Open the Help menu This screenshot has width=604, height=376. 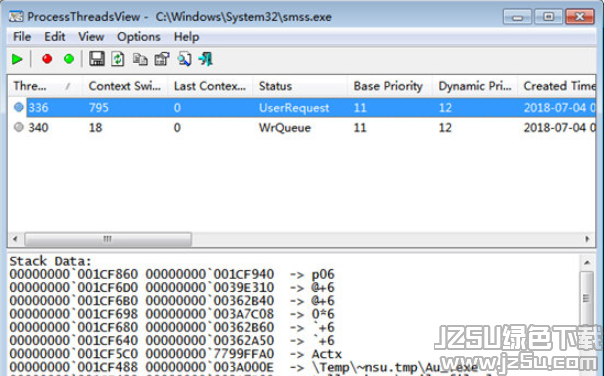click(186, 37)
